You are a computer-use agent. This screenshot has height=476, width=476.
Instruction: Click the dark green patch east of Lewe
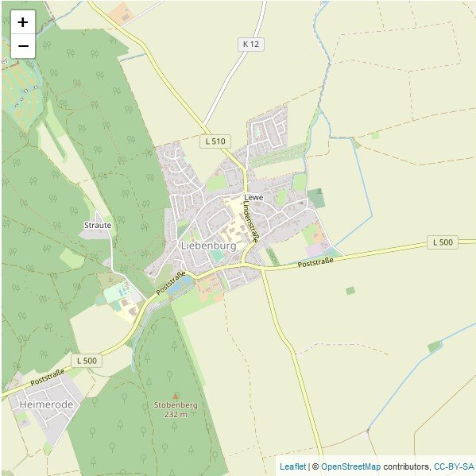coord(316,198)
